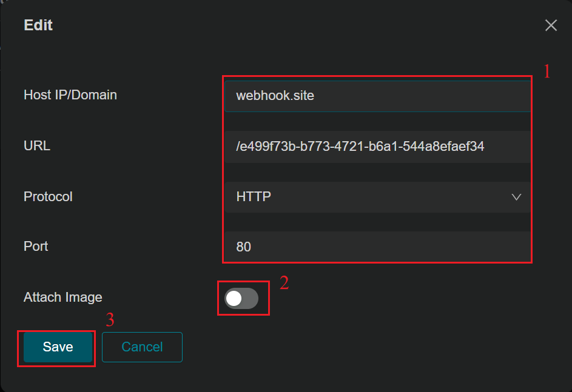Close the Edit dialog via the X icon
Viewport: 572px width, 392px height.
(551, 25)
